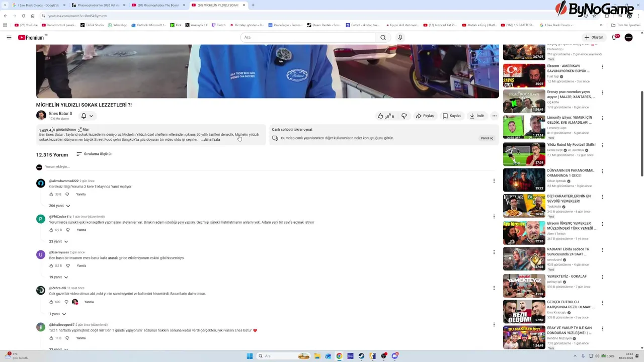The image size is (644, 362).
Task: Open more actions menu beside İndir
Action: 494,116
